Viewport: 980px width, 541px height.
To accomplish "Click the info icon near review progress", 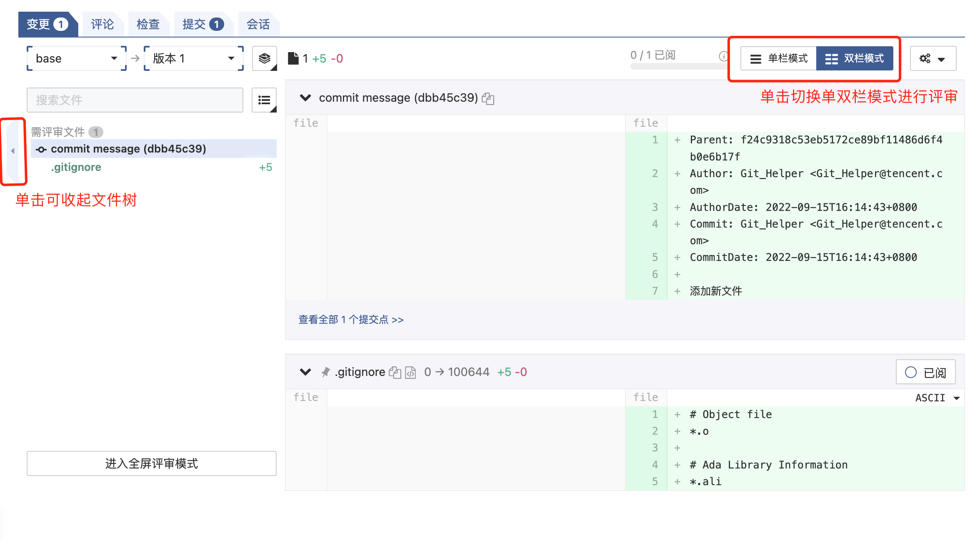I will [x=723, y=56].
